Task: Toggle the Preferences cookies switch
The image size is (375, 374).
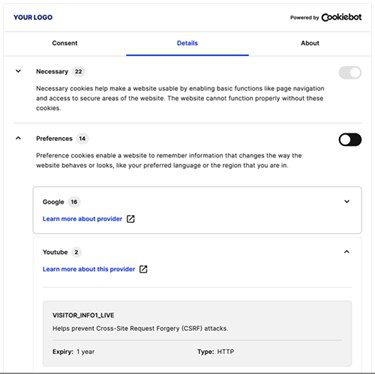Action: (350, 140)
